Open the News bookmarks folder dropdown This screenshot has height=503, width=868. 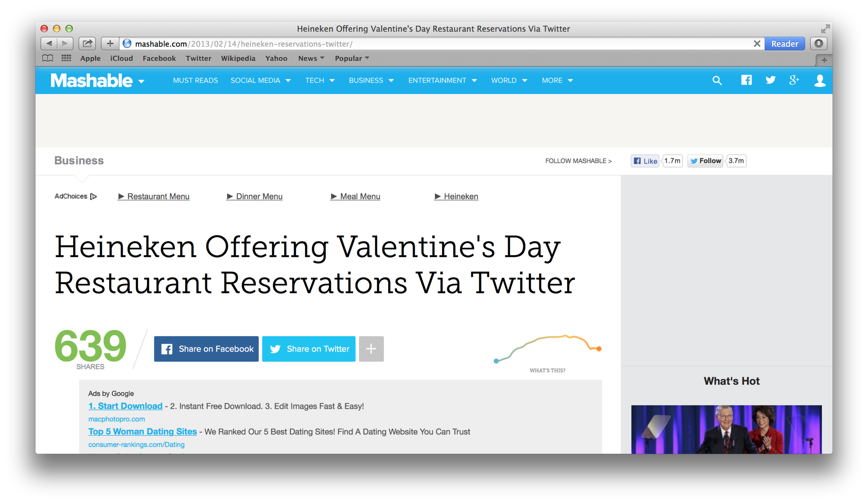pos(311,58)
